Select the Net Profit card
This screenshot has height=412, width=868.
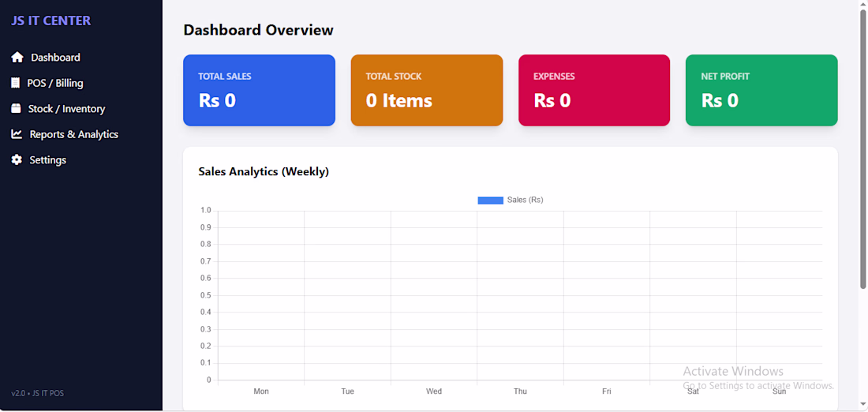pyautogui.click(x=761, y=90)
